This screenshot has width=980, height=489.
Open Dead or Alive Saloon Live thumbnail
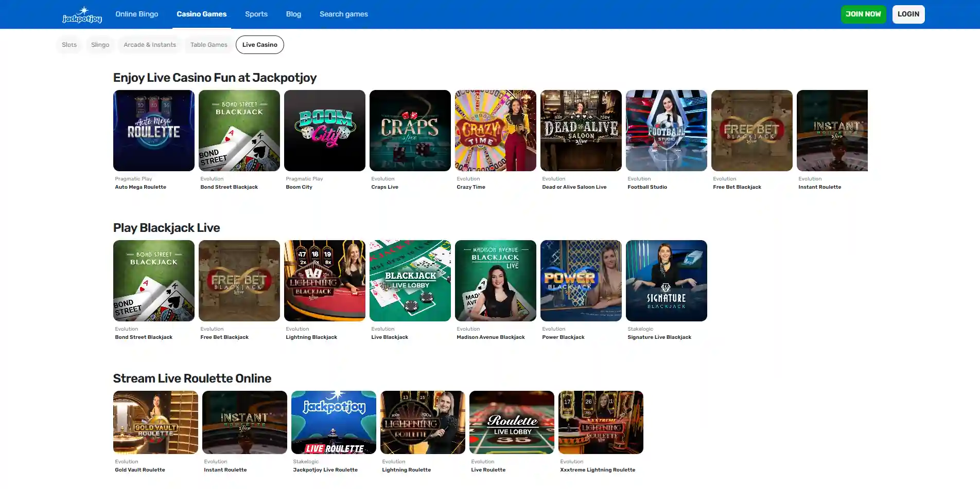coord(581,131)
